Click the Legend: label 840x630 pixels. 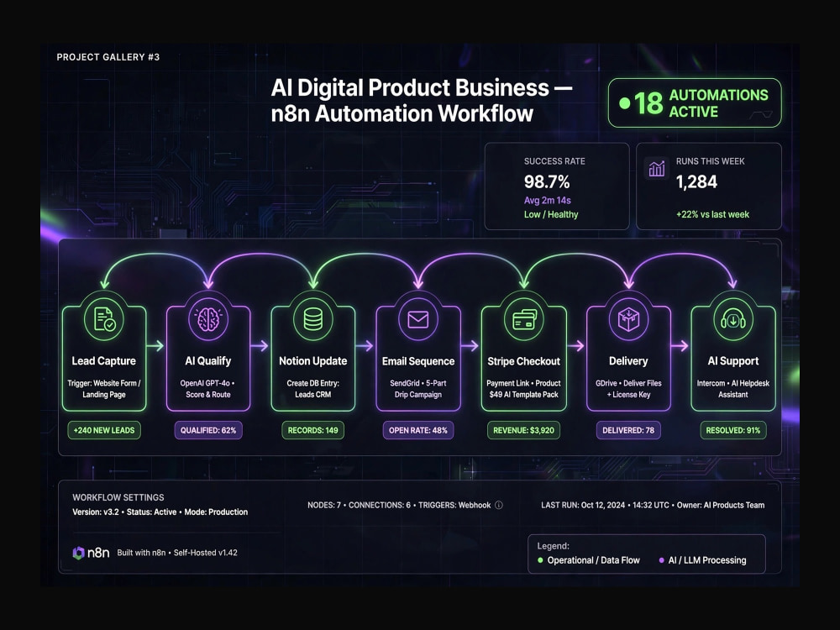coord(554,546)
